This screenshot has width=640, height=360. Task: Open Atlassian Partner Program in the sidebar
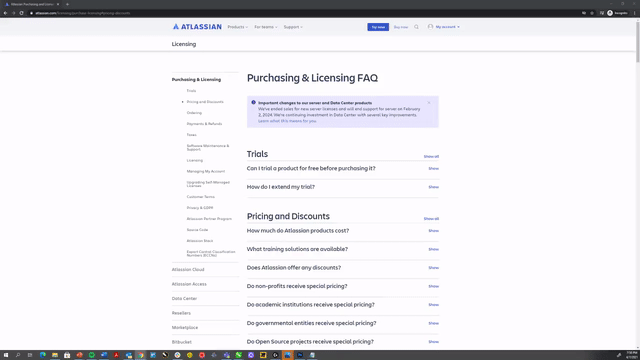[209, 219]
